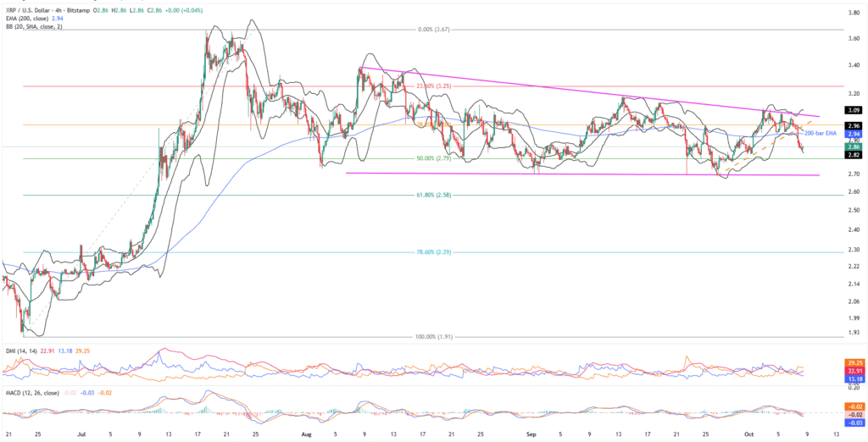Click the 3.60 price axis label
Viewport: 868px width, 442px height.
point(853,38)
